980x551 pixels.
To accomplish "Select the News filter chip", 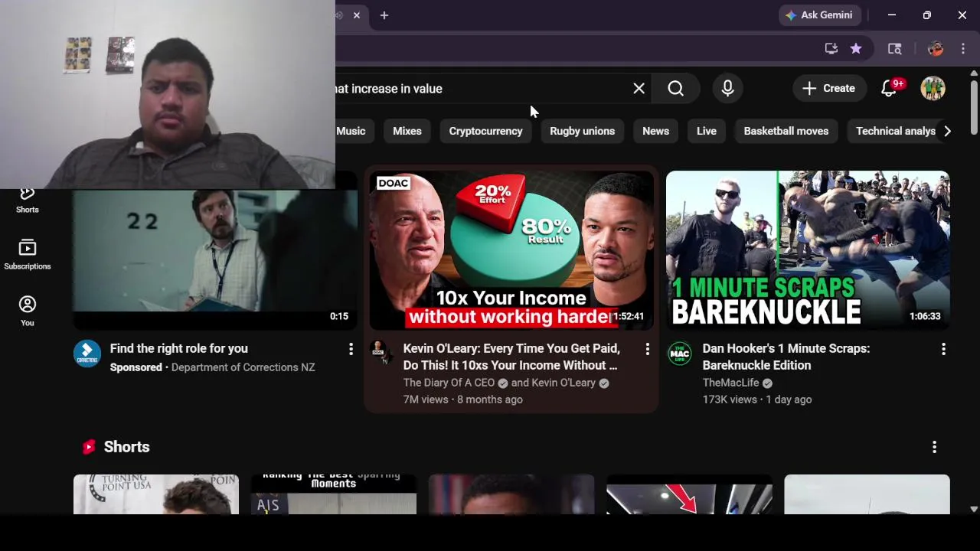I will (655, 131).
